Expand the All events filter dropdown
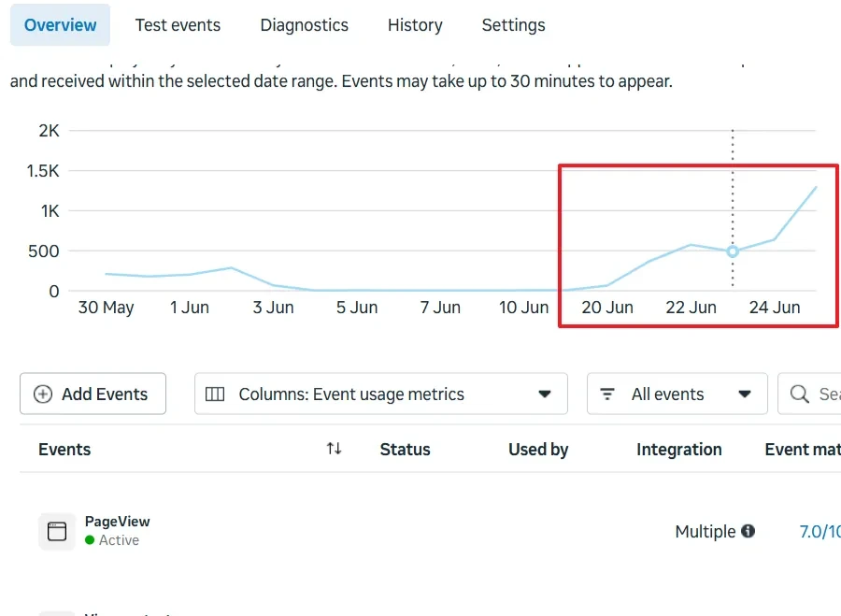 click(x=677, y=394)
